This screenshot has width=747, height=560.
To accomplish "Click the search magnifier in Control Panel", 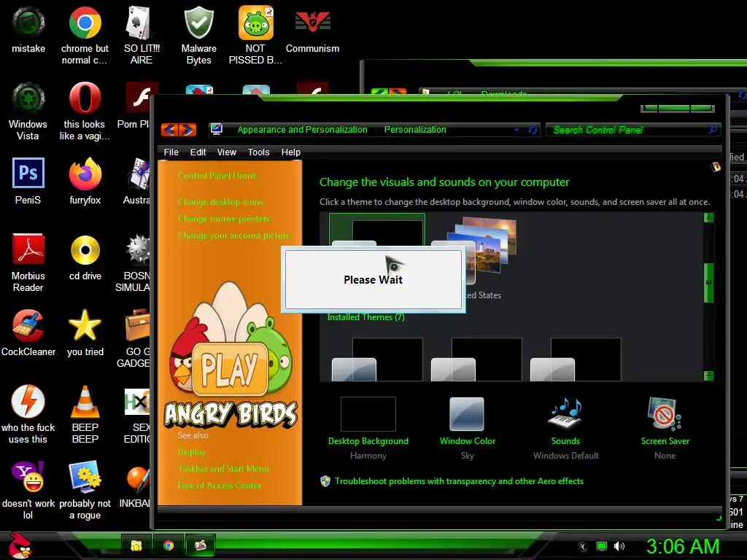I will [713, 130].
